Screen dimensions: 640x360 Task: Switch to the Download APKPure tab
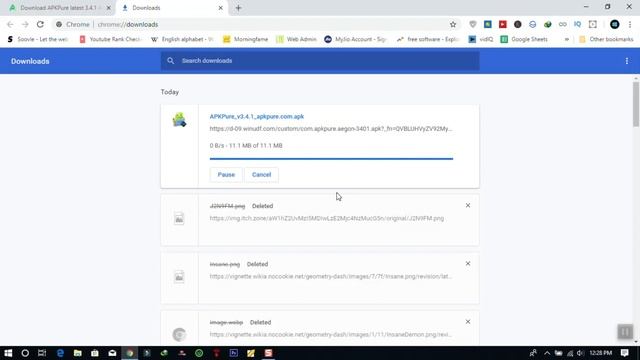pyautogui.click(x=59, y=8)
